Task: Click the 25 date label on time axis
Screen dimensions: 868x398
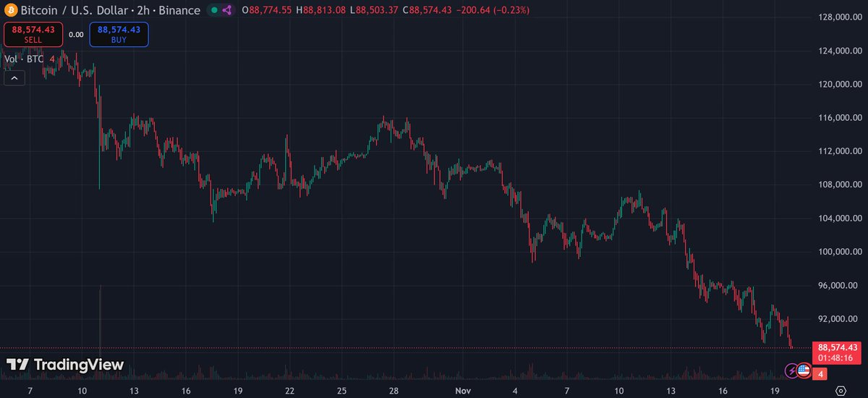Action: (341, 390)
